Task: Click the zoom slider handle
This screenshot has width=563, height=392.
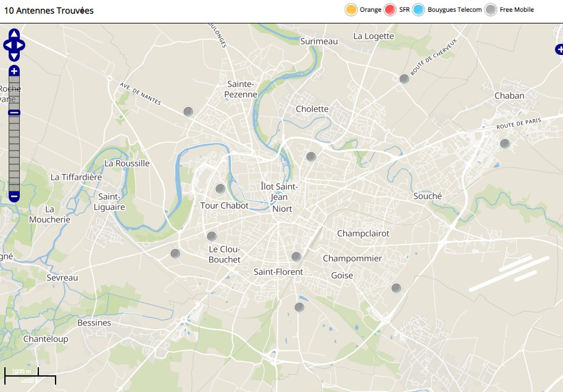Action: 14,112
